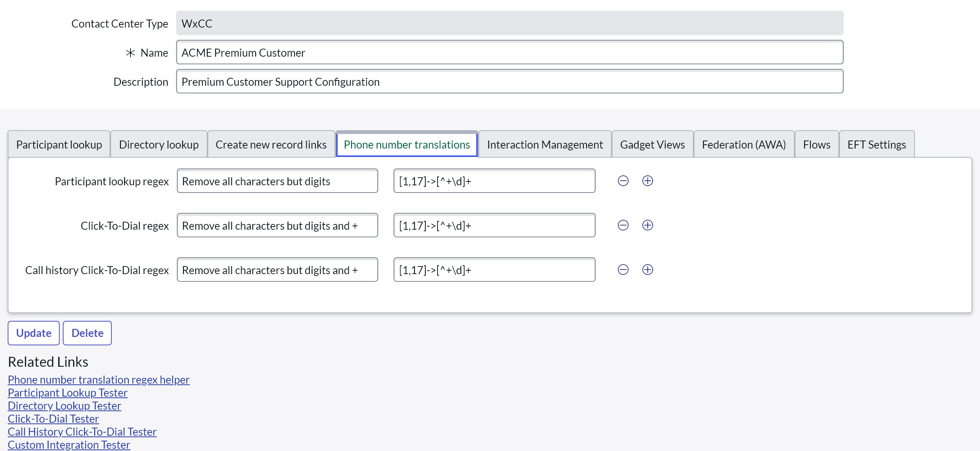Add another Click-To-Dial regex row
The height and width of the screenshot is (451, 980).
647,225
